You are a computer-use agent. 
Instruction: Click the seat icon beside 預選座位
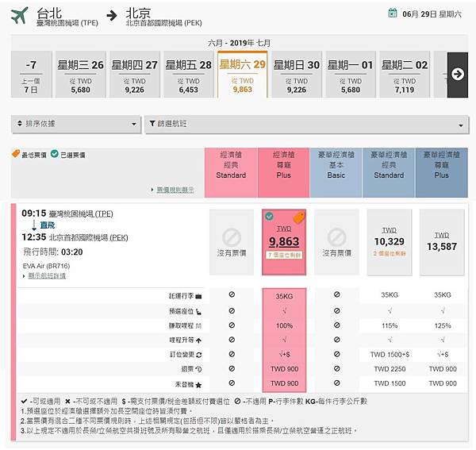(x=198, y=312)
